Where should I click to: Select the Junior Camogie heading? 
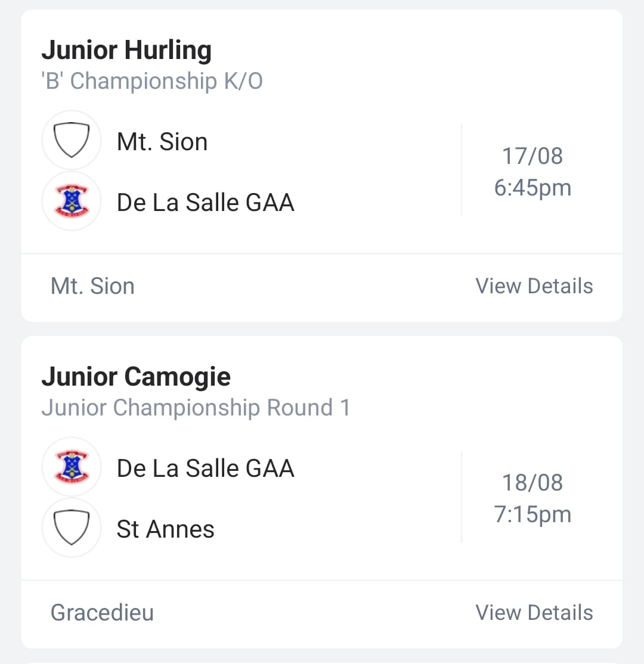pyautogui.click(x=136, y=377)
